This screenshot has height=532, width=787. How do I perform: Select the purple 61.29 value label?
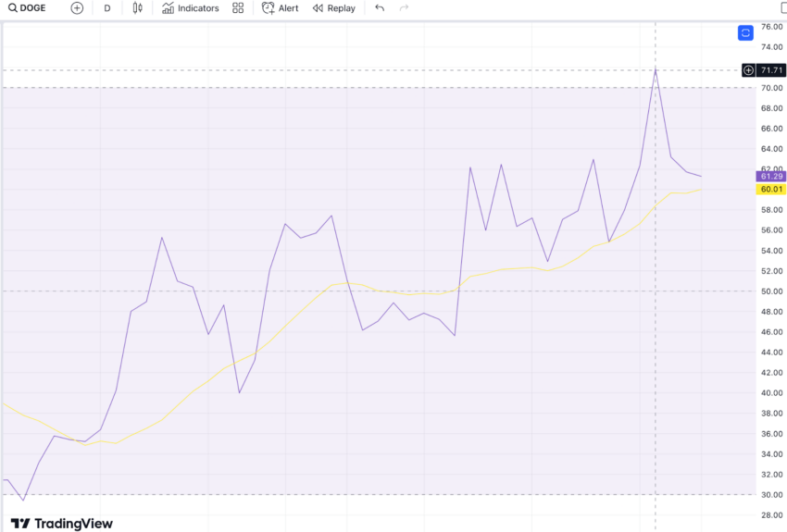(x=771, y=176)
